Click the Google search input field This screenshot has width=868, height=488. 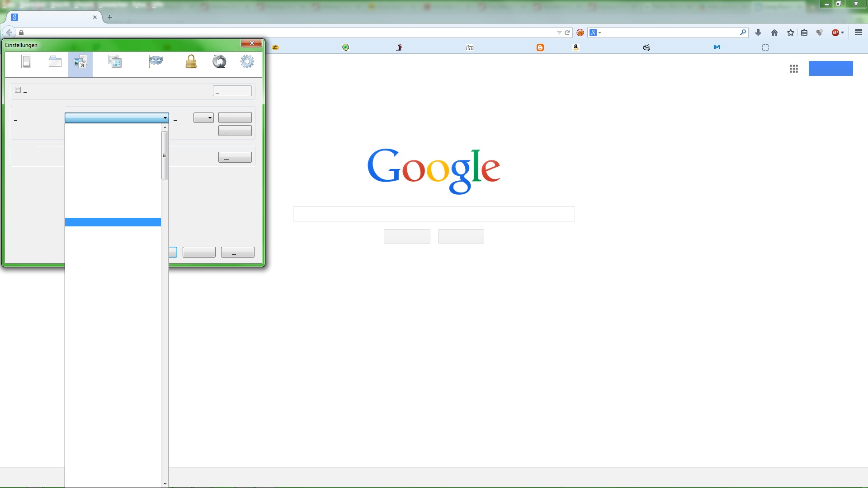pos(434,214)
